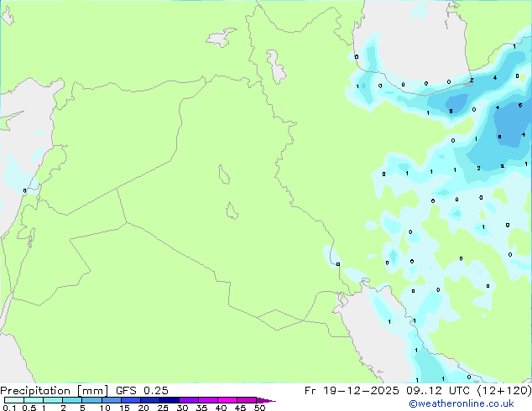Click the "0.1" legend scale label
This screenshot has height=411, width=532.
[9, 408]
